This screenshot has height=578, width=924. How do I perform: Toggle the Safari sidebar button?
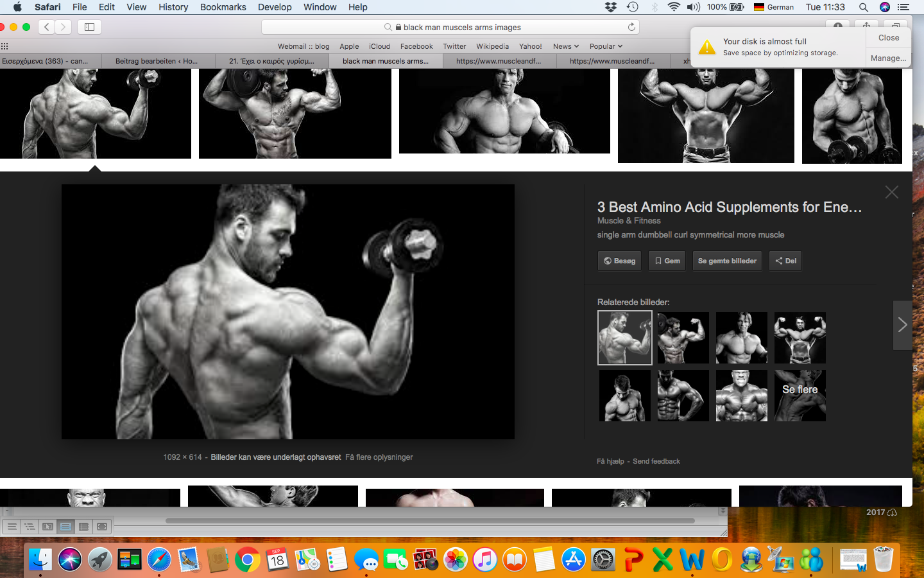(x=89, y=27)
